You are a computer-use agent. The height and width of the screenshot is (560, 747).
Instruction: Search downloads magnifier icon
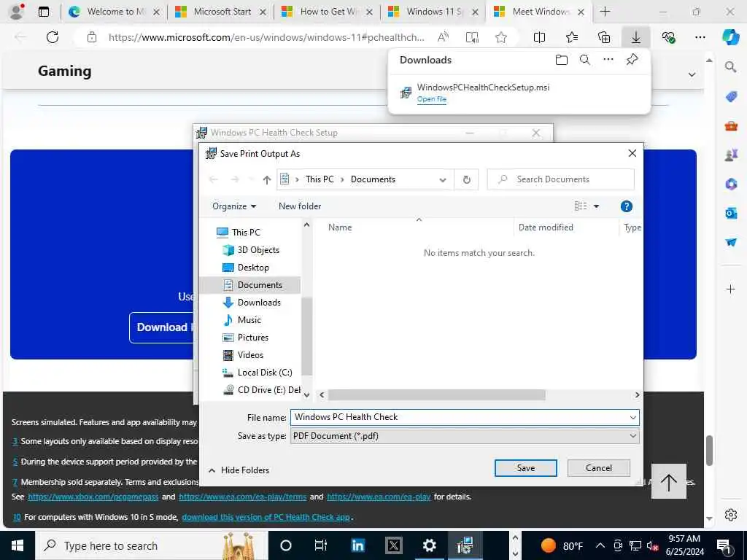tap(585, 60)
